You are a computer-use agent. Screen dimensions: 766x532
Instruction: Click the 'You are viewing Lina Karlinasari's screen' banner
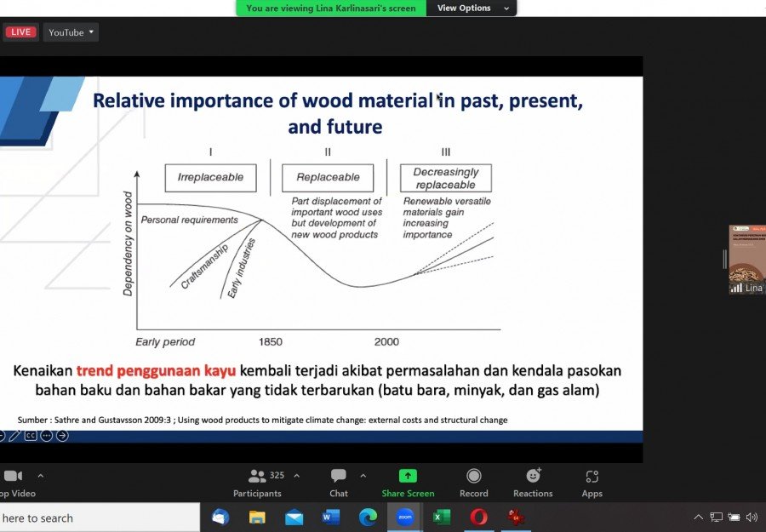[331, 8]
